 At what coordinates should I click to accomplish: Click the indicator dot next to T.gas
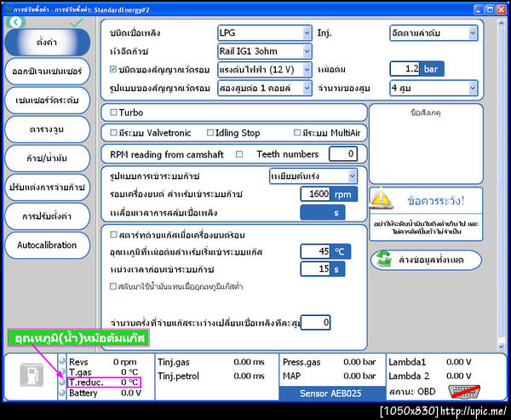point(62,371)
